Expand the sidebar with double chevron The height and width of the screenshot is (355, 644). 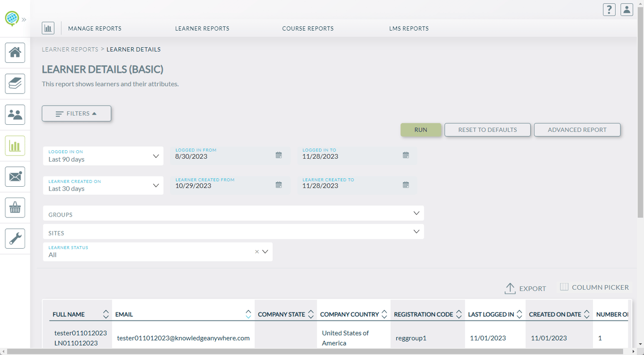click(x=24, y=20)
